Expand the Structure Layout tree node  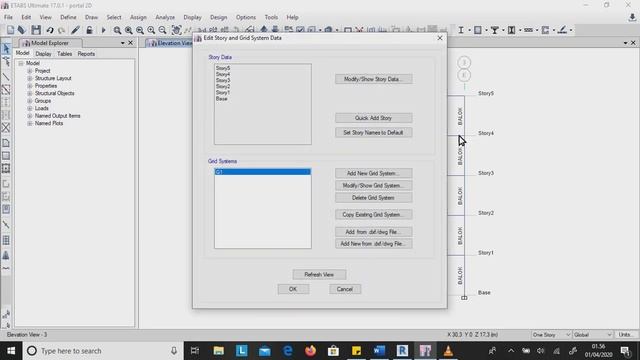coord(29,78)
